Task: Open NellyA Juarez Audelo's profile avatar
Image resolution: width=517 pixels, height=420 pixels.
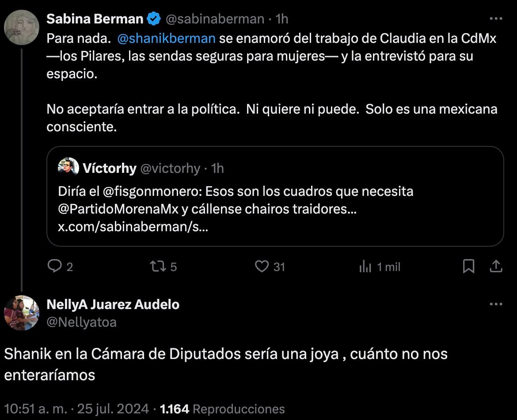Action: pyautogui.click(x=22, y=313)
